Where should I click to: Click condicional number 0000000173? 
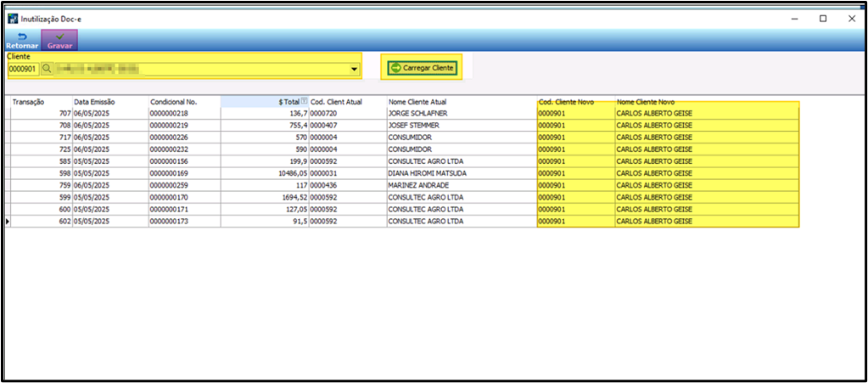tap(185, 221)
